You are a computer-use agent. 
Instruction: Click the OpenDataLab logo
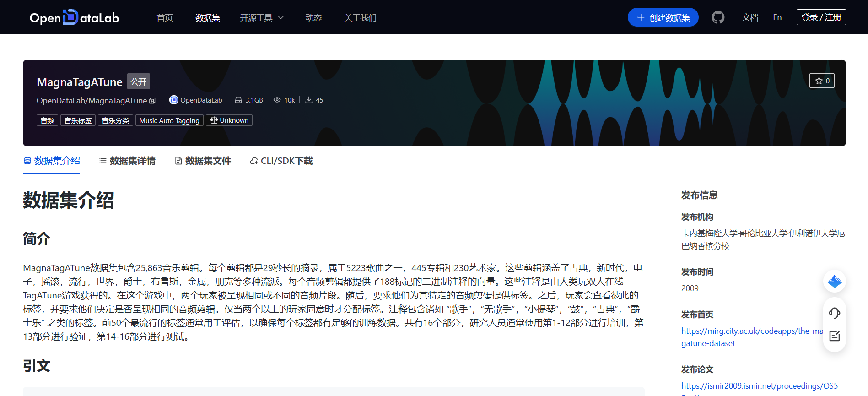pyautogui.click(x=74, y=17)
